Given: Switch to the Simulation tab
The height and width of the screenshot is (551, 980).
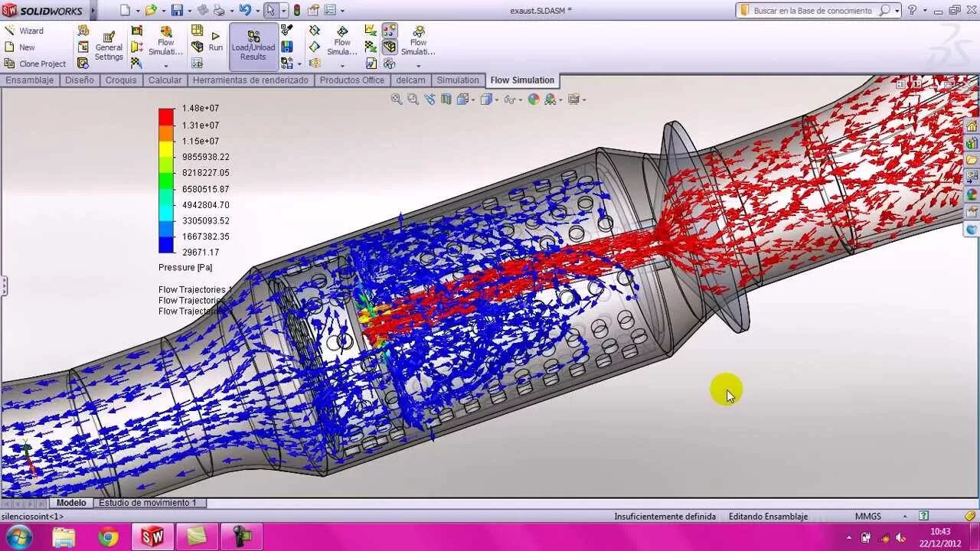Looking at the screenshot, I should coord(458,80).
